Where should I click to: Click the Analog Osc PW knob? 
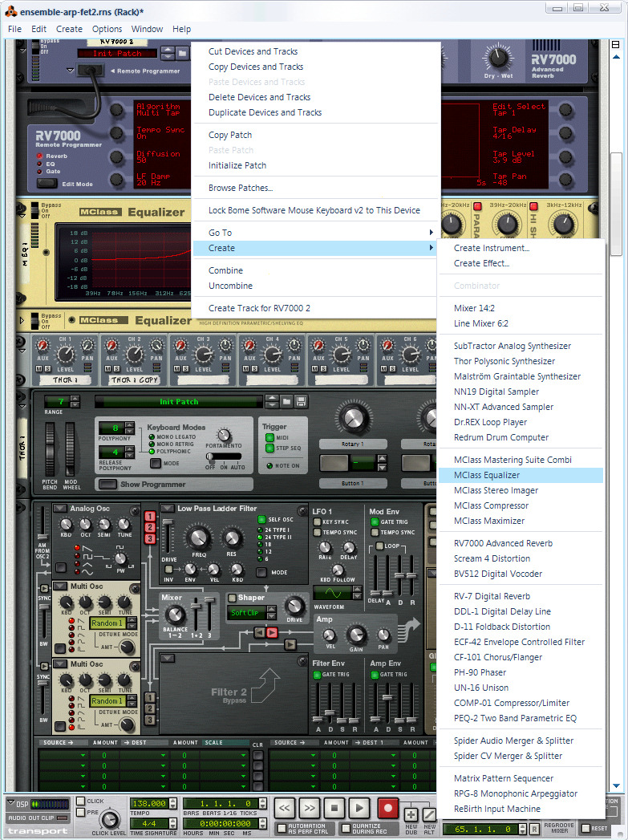[120, 558]
